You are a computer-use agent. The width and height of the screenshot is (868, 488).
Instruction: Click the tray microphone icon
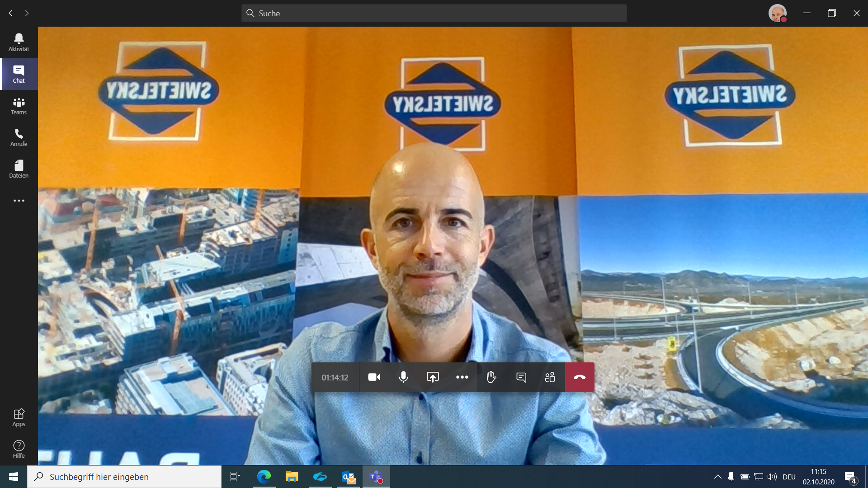coord(731,477)
